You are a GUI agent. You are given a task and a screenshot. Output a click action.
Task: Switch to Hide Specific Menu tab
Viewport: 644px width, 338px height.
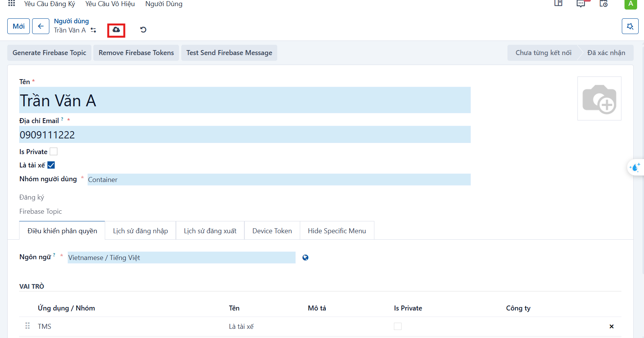[x=337, y=231]
